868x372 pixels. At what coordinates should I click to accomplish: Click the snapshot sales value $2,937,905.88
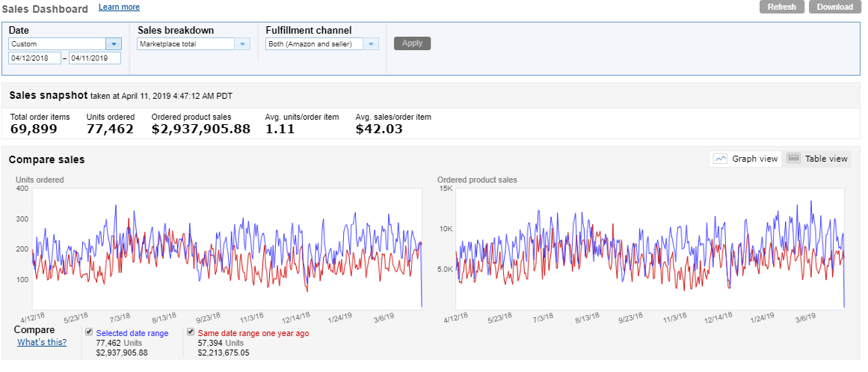pyautogui.click(x=201, y=129)
